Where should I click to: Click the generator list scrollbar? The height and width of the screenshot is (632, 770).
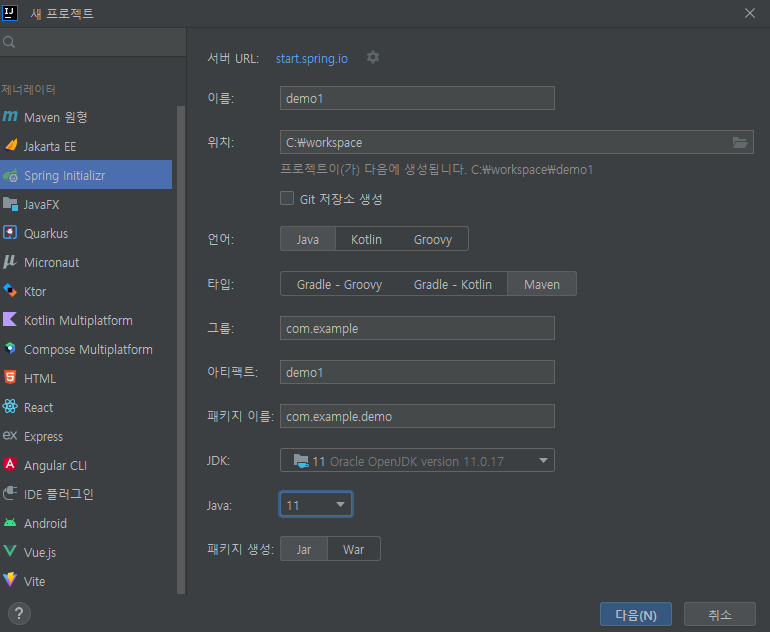pos(181,349)
